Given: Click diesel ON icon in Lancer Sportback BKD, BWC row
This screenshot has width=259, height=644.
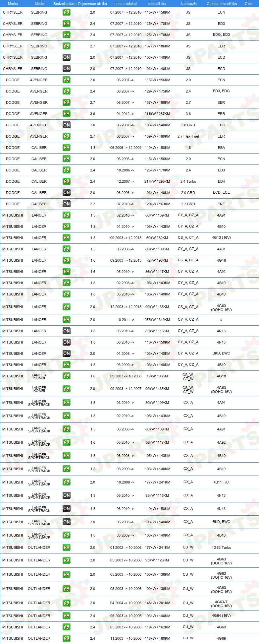Looking at the screenshot, I should point(67,522).
